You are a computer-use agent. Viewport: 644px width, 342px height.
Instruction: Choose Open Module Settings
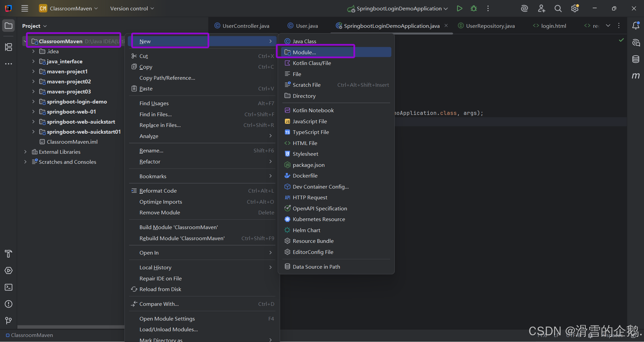tap(202, 319)
